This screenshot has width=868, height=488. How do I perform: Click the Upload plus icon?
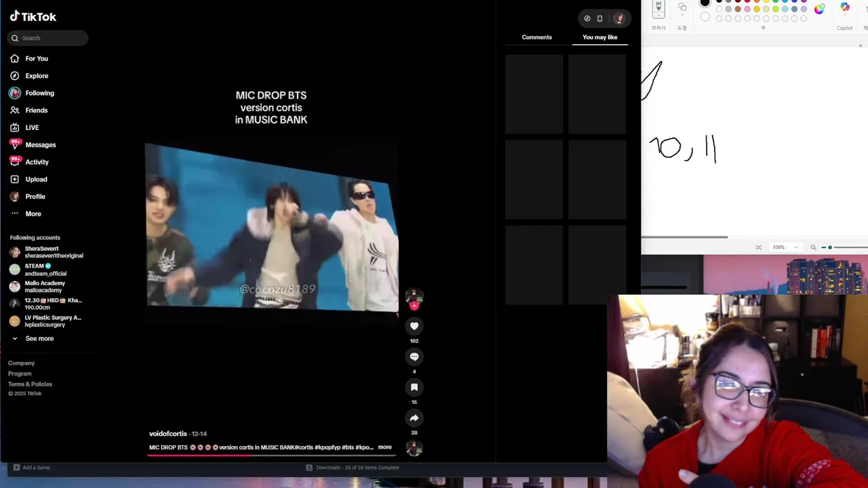15,179
